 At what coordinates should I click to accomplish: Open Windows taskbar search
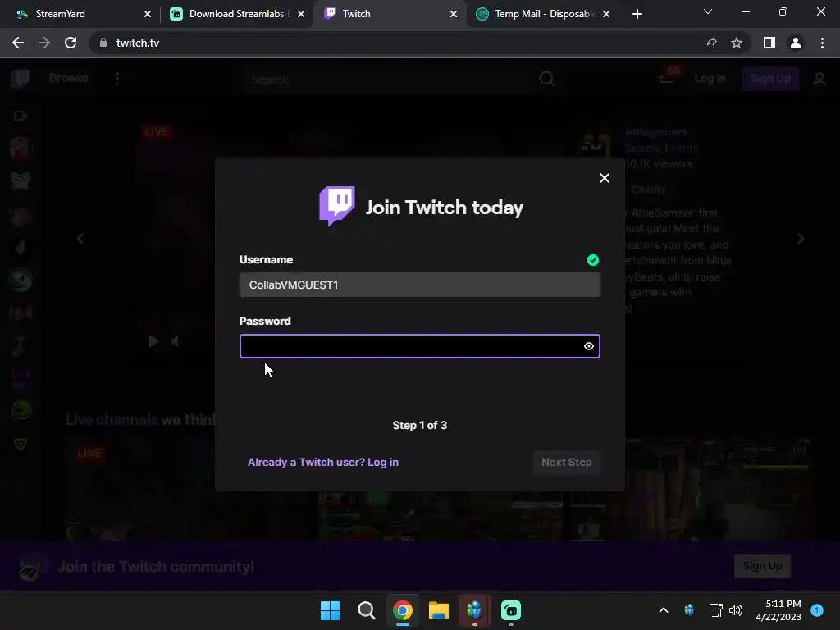point(367,610)
